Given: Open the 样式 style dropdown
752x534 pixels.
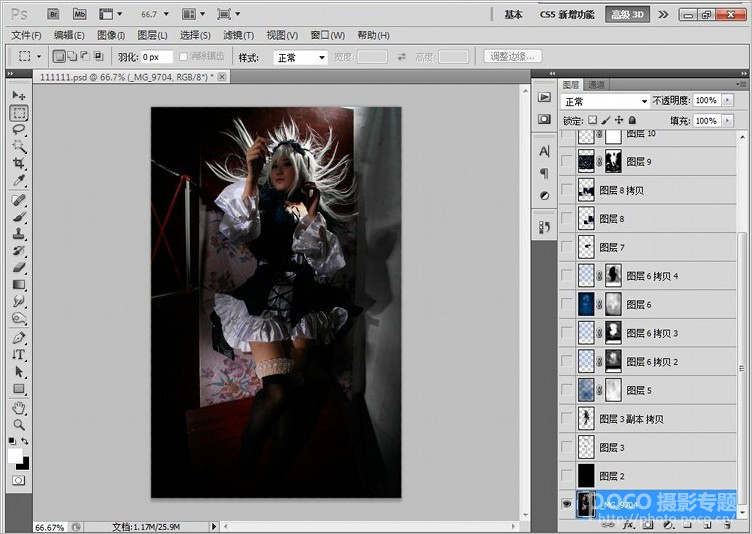Looking at the screenshot, I should point(301,57).
